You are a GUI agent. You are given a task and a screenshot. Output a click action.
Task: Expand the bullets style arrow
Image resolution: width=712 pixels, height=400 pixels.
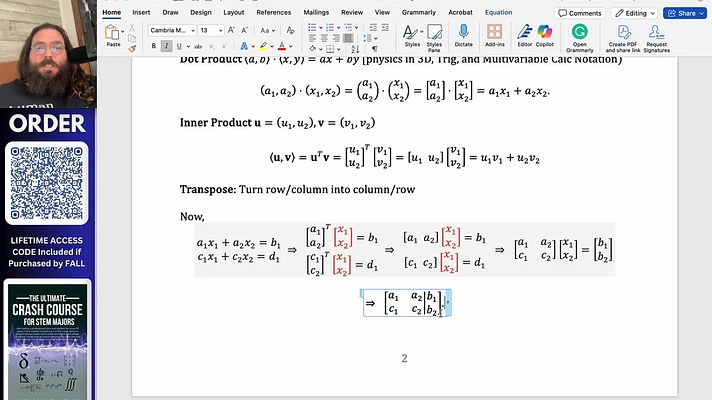click(x=320, y=28)
